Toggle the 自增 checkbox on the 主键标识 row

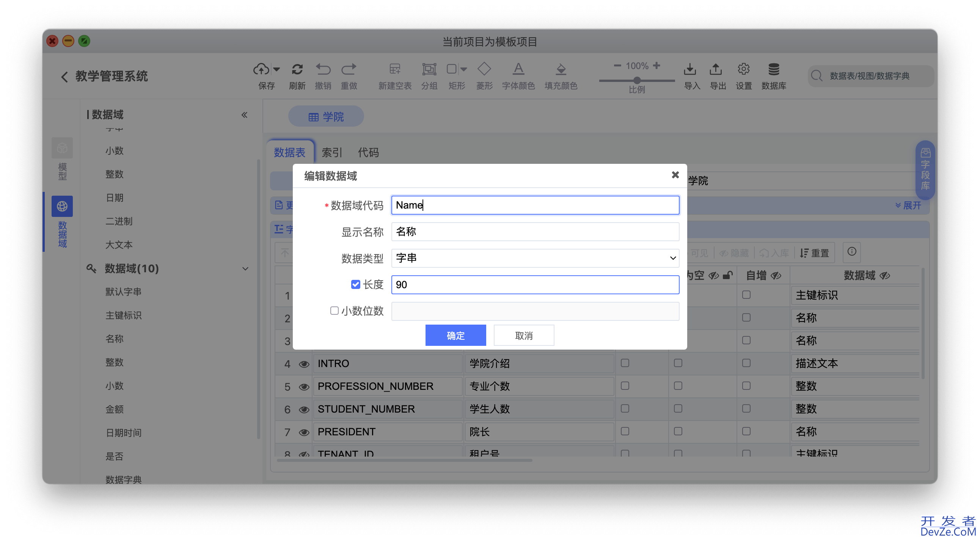[x=746, y=295]
